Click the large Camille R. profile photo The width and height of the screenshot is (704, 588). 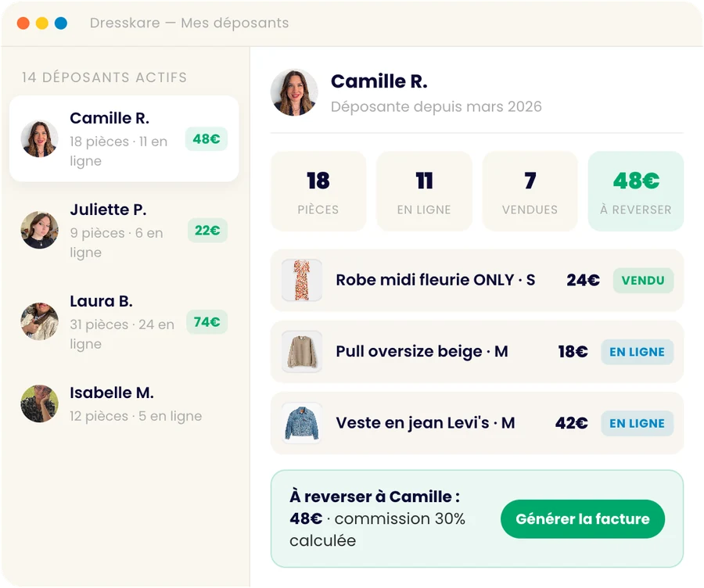(x=294, y=92)
